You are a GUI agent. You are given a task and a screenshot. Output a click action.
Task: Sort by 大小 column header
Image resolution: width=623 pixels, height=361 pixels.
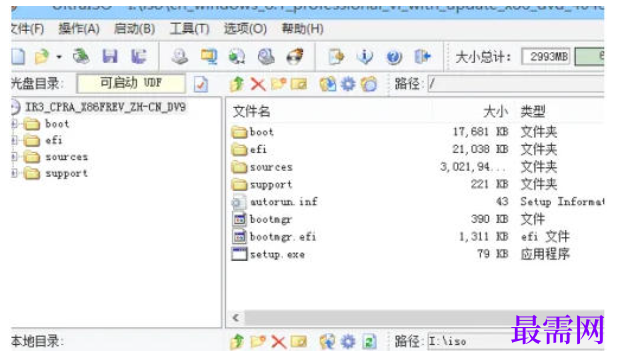coord(495,112)
